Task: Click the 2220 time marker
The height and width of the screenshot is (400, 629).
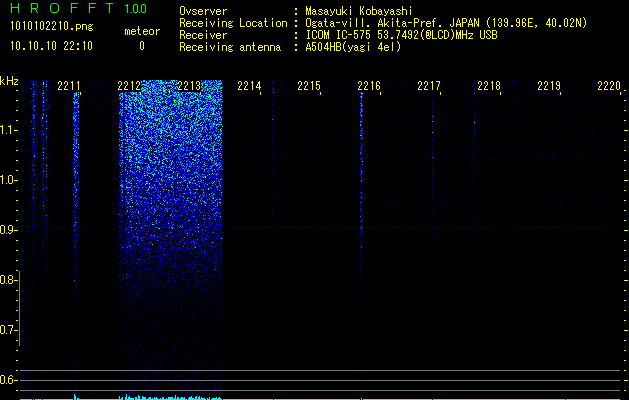Action: point(609,86)
